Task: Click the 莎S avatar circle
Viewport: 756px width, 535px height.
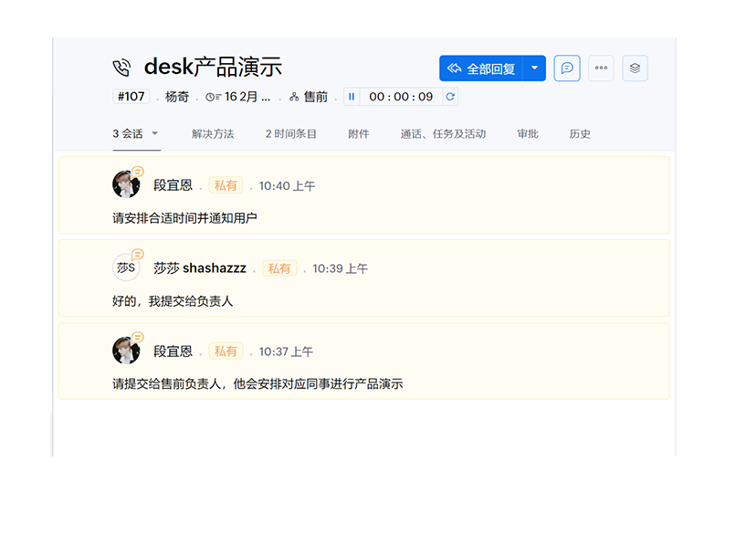Action: 126,267
